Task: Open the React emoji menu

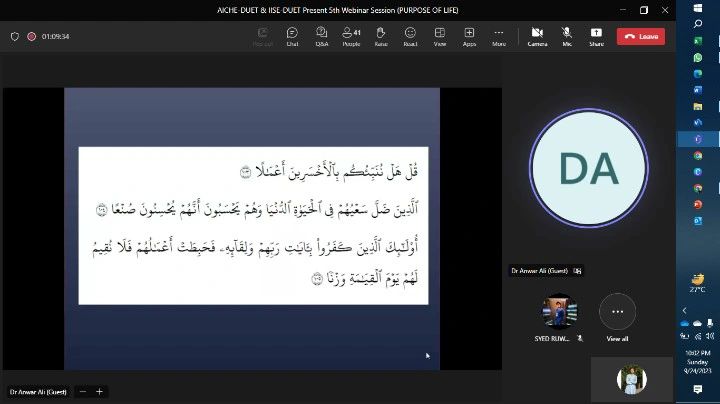Action: tap(410, 36)
